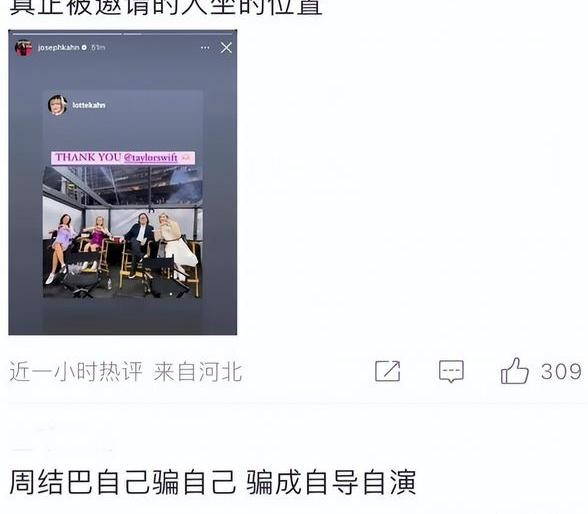
Task: Tap the share icon beside the comment icon
Action: tap(388, 371)
